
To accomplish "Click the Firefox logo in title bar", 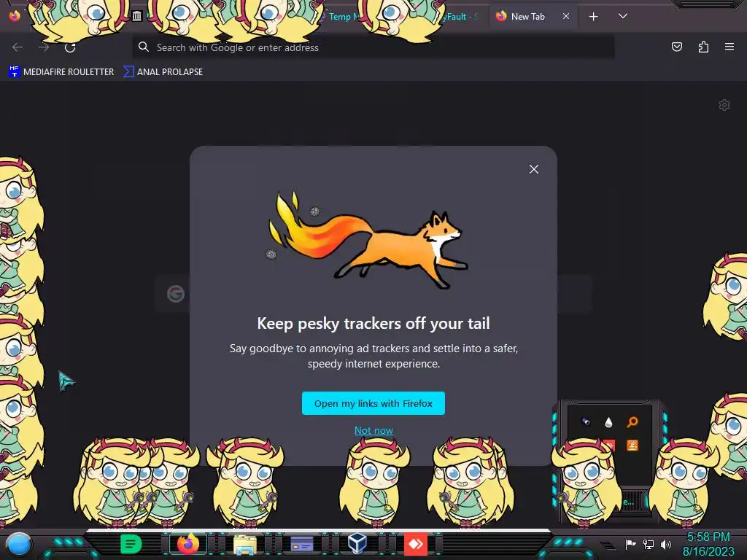I will pos(15,16).
